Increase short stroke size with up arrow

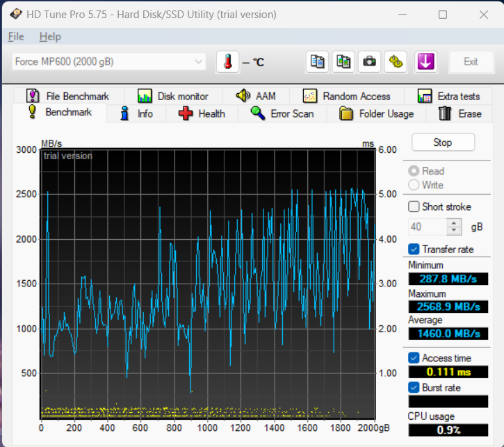[454, 223]
